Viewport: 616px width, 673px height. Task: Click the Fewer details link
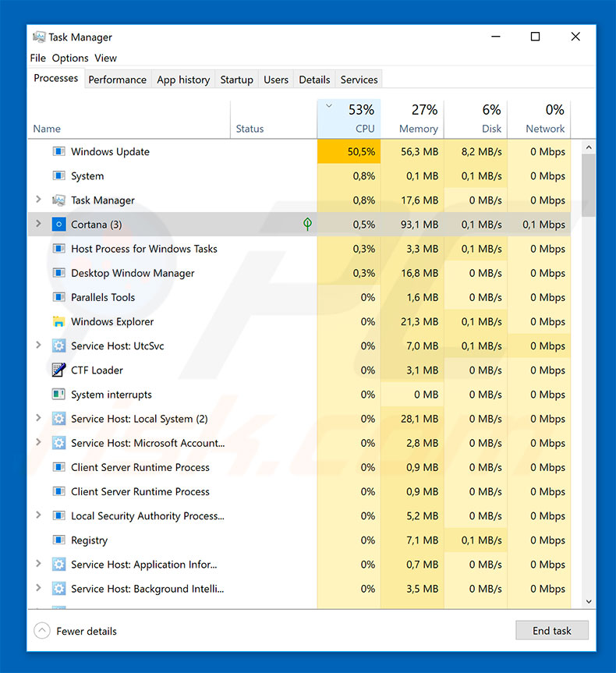(x=87, y=632)
